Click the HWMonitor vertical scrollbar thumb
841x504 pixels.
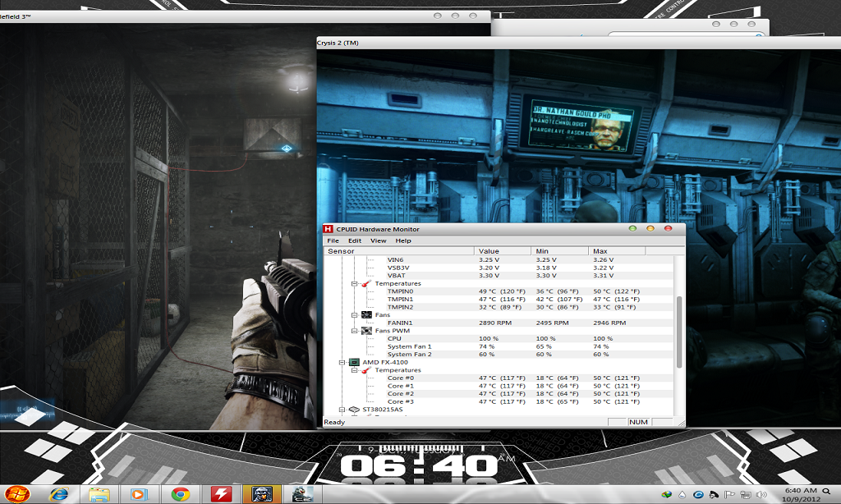(x=679, y=332)
